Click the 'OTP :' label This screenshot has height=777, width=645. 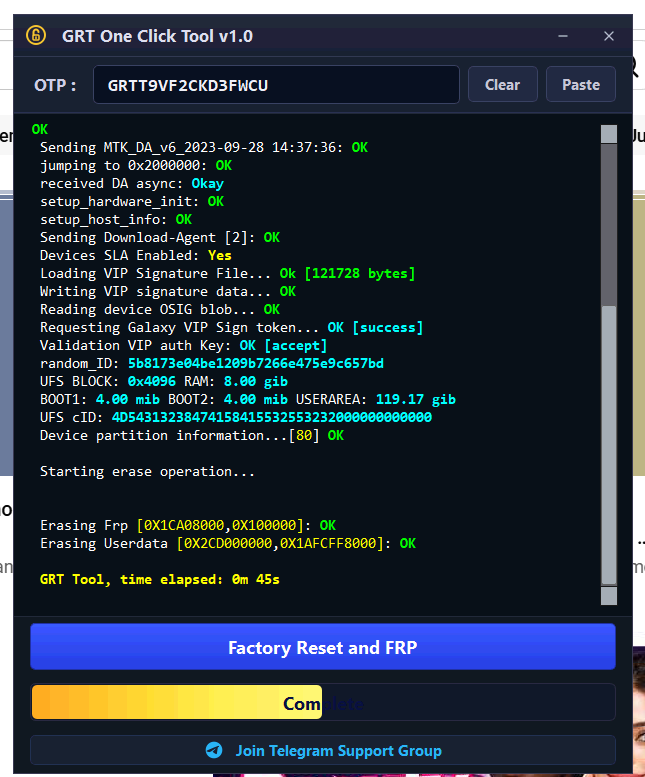(x=55, y=85)
